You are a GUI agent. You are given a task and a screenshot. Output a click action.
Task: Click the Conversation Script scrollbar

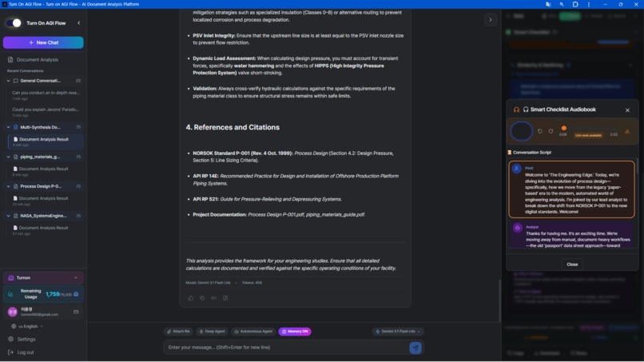637,166
